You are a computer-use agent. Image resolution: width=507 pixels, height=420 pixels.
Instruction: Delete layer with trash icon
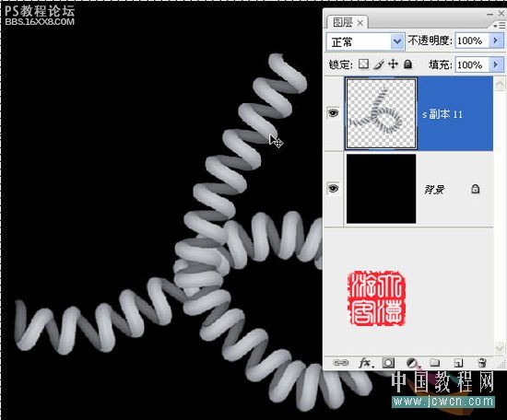482,363
